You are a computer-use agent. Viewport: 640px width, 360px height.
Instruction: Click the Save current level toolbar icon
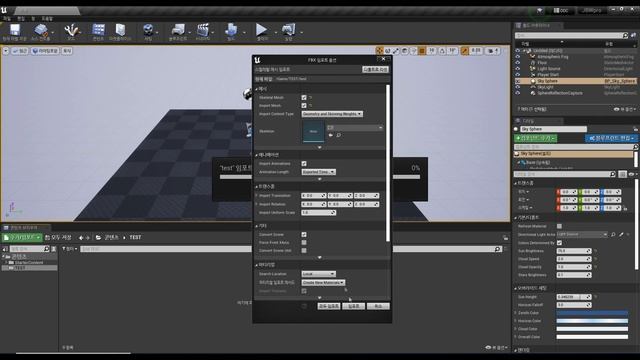click(15, 30)
